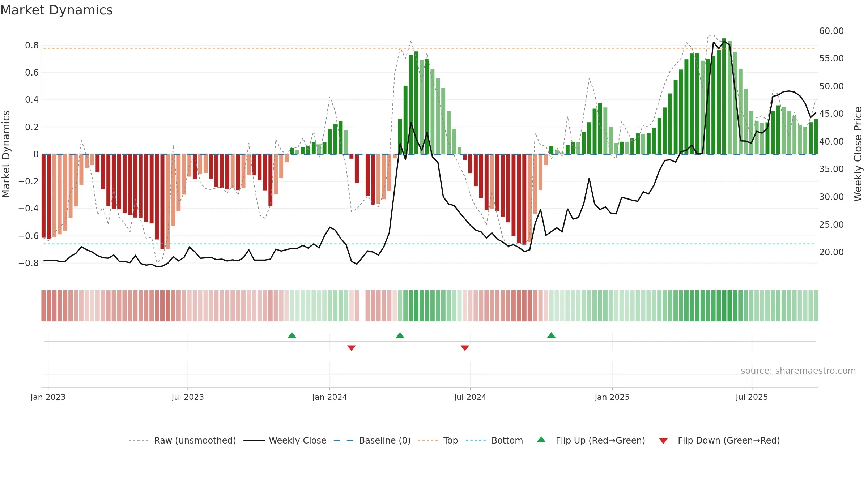This screenshot has height=488, width=868.
Task: Click the 25.00 price axis tick
Action: tap(831, 224)
